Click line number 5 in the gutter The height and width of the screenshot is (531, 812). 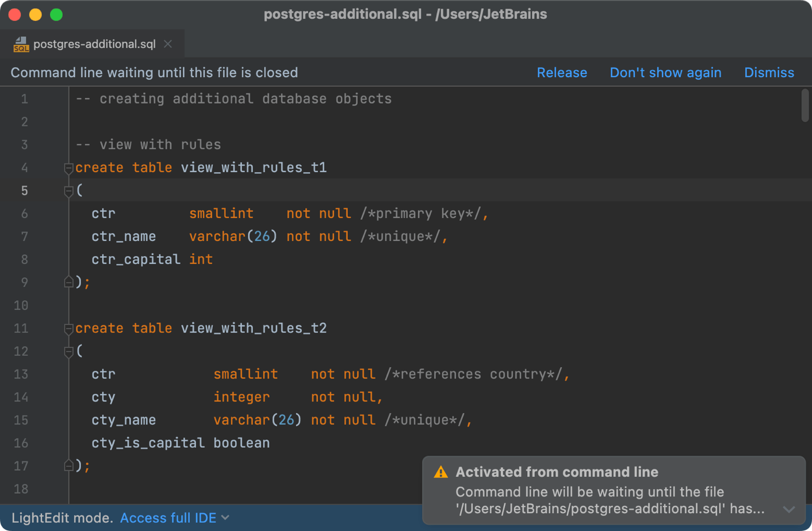coord(24,190)
